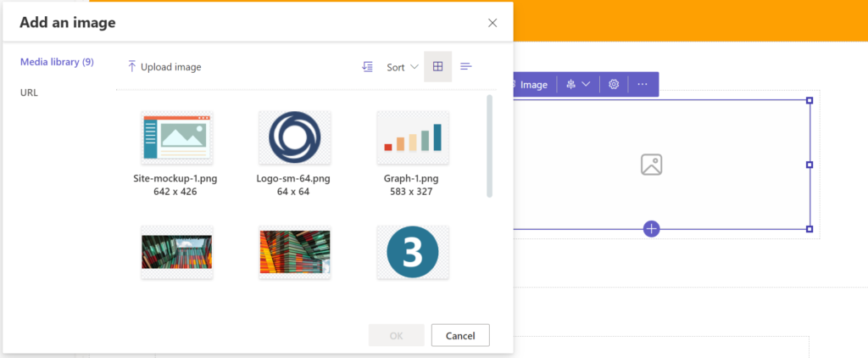The height and width of the screenshot is (358, 868).
Task: Click the Site-mockup-1.png file name
Action: point(175,179)
